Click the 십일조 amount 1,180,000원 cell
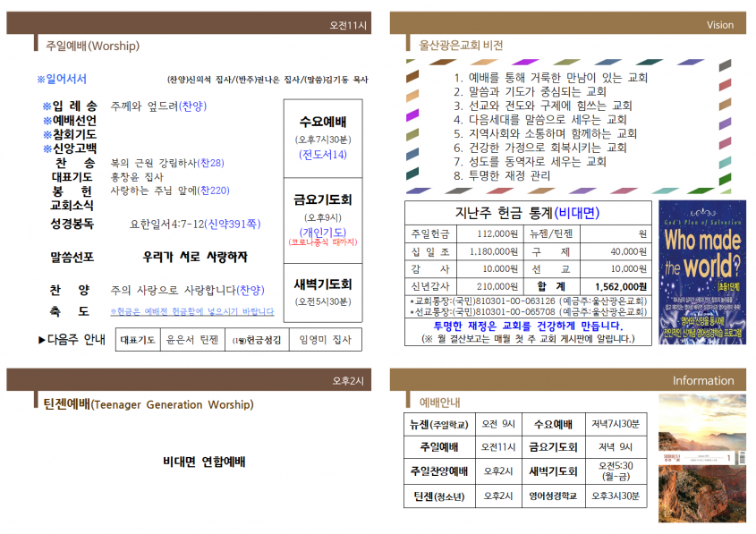The width and height of the screenshot is (756, 534). point(490,251)
